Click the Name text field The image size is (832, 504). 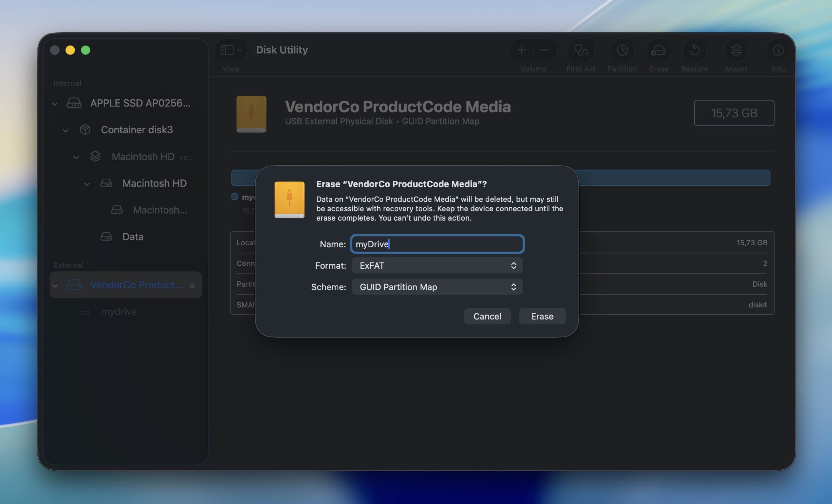(x=437, y=244)
